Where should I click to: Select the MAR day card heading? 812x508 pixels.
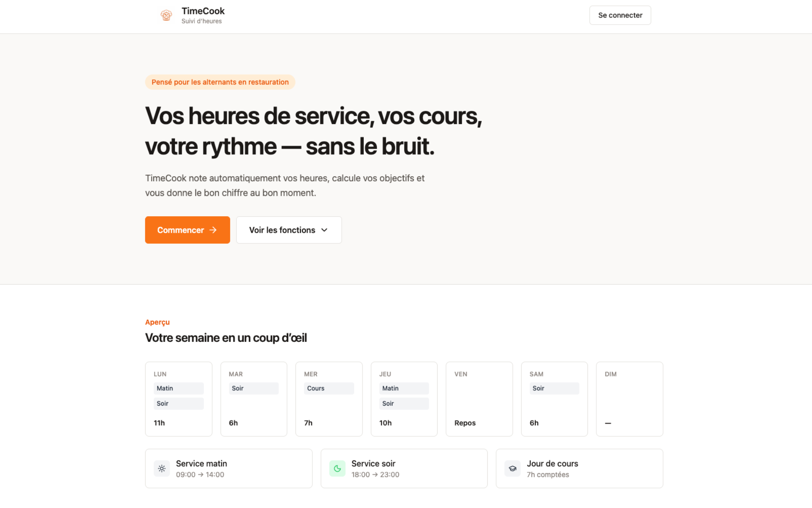(x=236, y=374)
